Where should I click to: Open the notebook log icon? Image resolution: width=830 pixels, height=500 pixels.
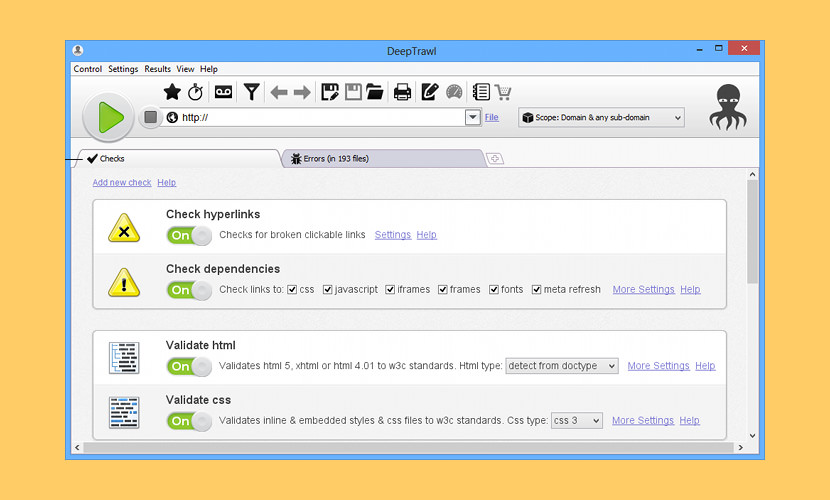[481, 92]
